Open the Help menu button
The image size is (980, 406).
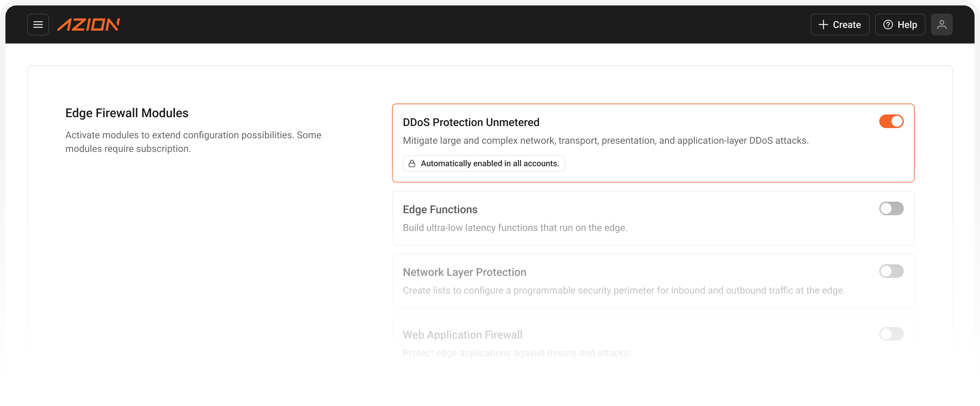coord(900,25)
